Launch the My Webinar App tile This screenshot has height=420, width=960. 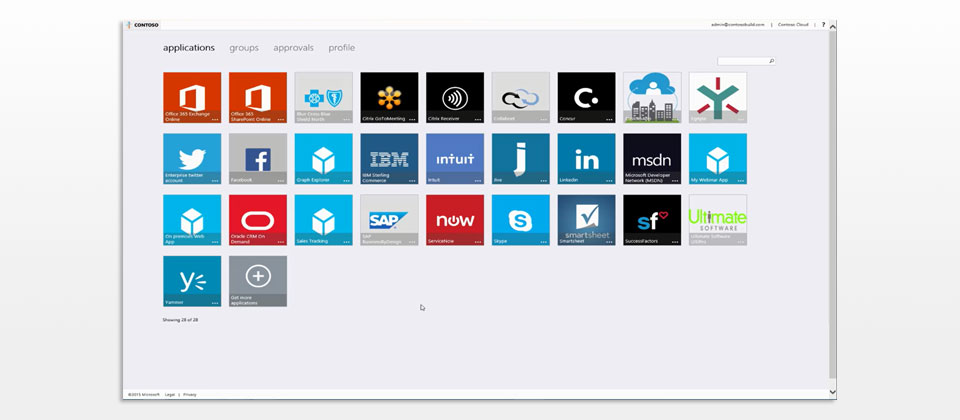click(718, 159)
